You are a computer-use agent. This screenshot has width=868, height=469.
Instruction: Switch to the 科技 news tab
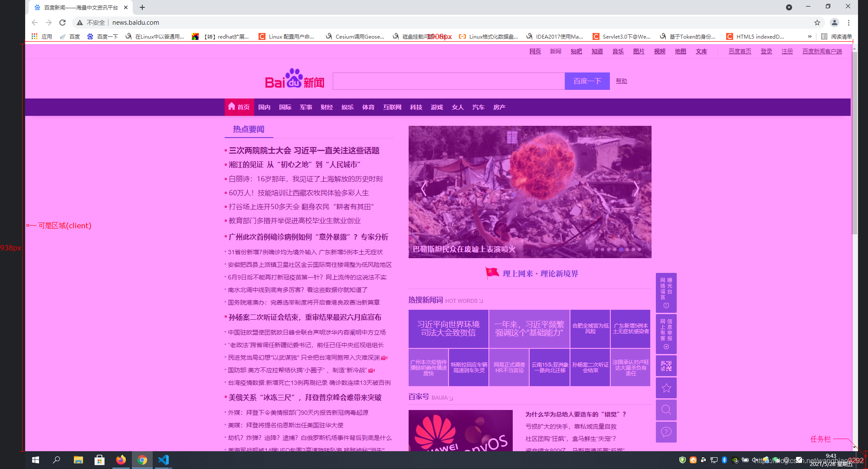(416, 107)
